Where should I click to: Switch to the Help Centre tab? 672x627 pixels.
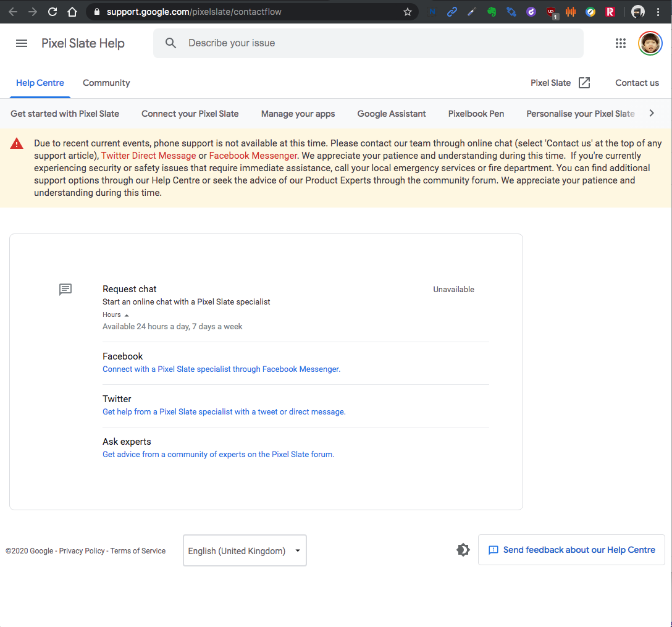pos(40,83)
